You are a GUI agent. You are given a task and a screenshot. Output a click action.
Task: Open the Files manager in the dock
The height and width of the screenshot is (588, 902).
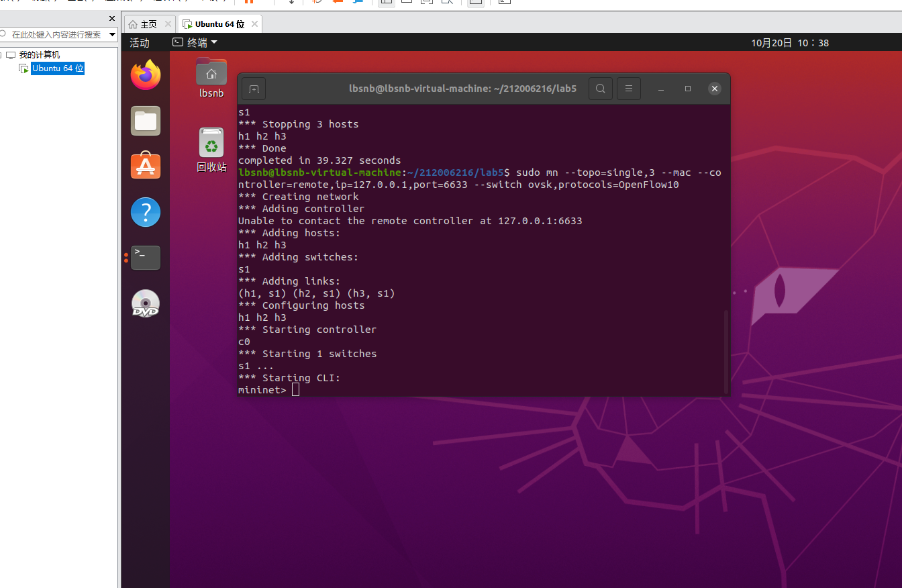pos(146,121)
